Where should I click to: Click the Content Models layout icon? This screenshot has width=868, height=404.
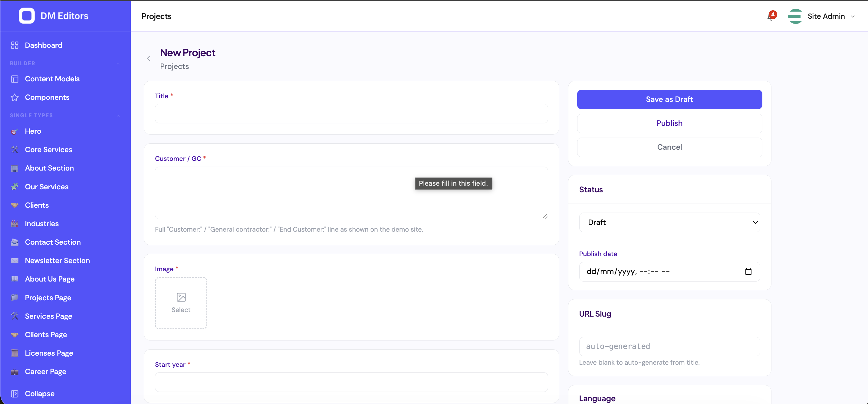15,79
